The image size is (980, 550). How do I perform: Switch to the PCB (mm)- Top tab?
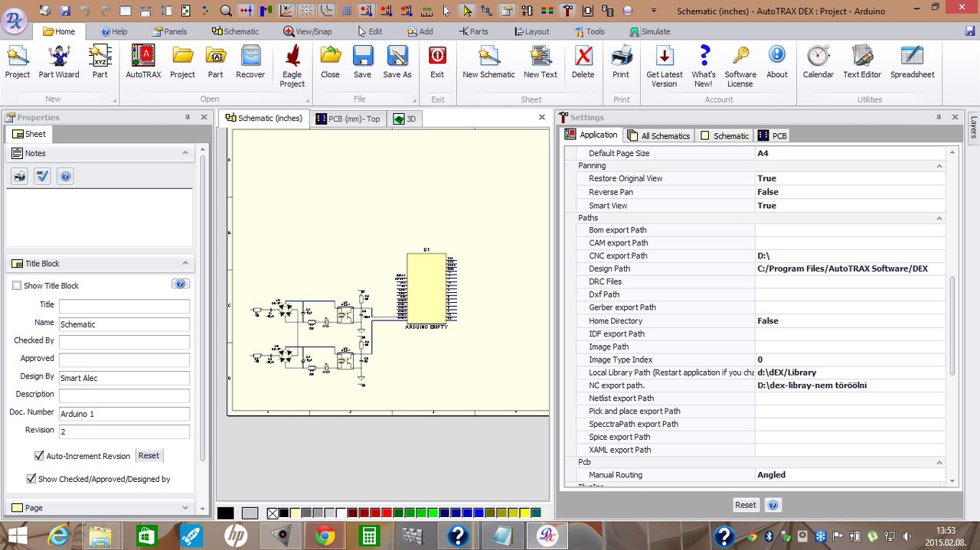pyautogui.click(x=348, y=119)
